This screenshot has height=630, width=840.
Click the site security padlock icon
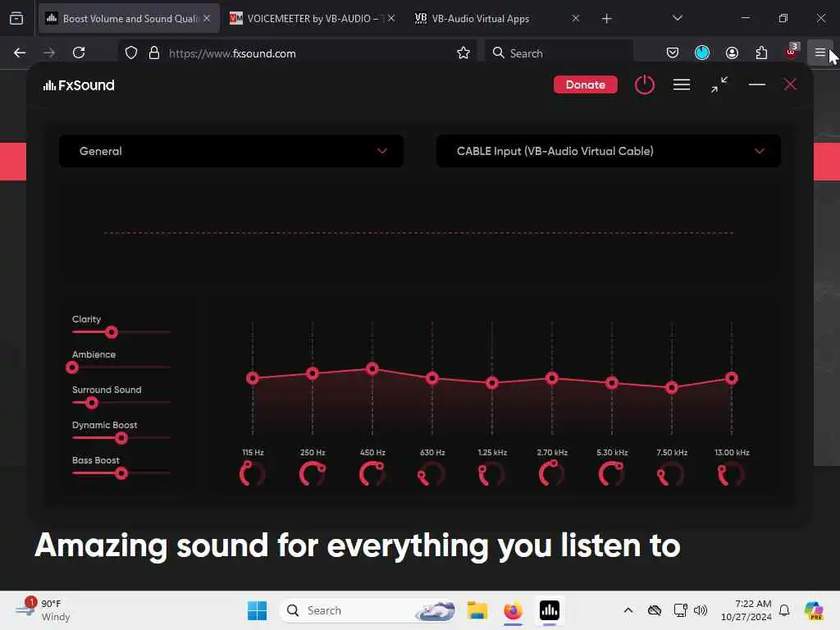(x=154, y=53)
